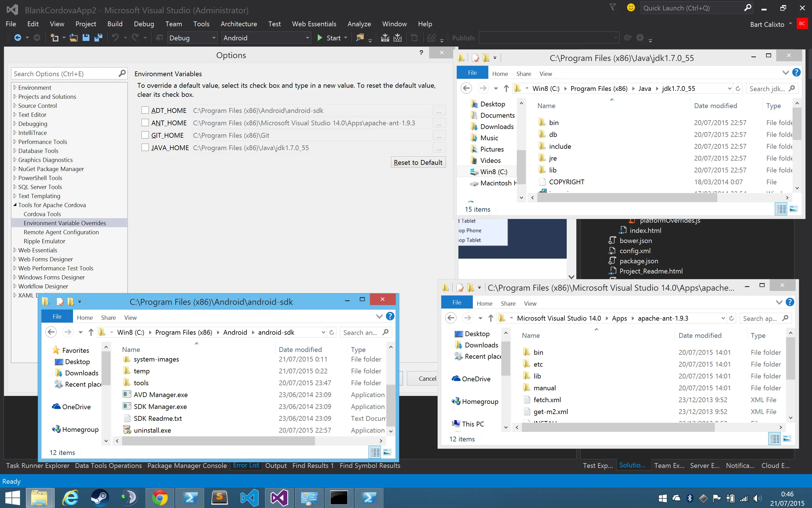Expand the Environment options node

pyautogui.click(x=15, y=87)
